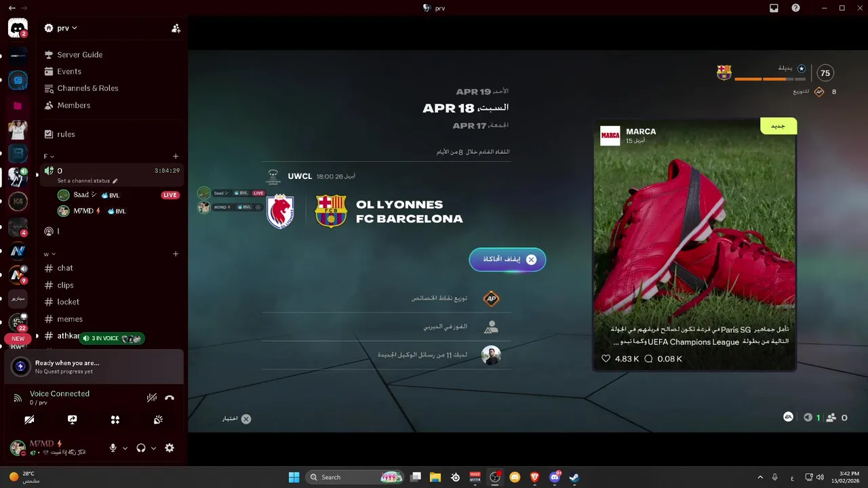Open the Quest 'Ready when you are' banner

[94, 367]
